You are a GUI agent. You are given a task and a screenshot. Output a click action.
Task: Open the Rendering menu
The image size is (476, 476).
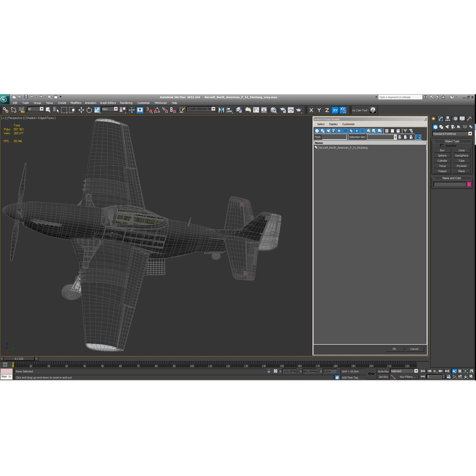pos(126,103)
